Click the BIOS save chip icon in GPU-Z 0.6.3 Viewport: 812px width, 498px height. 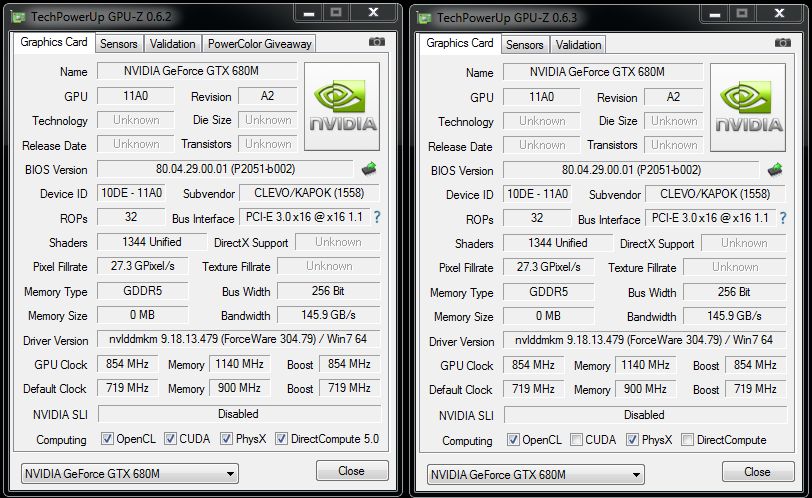point(775,170)
